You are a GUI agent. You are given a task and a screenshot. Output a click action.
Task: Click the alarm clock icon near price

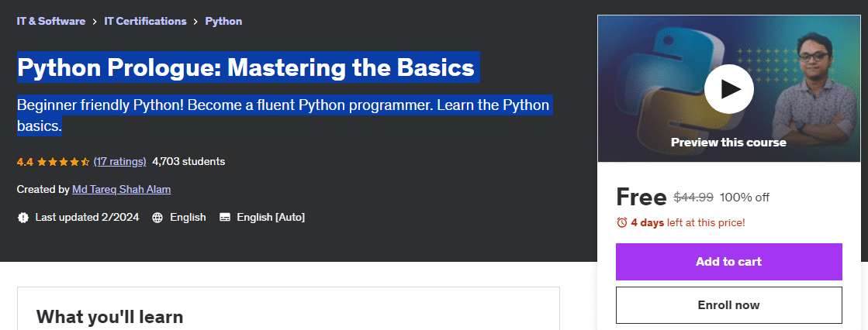click(x=621, y=222)
